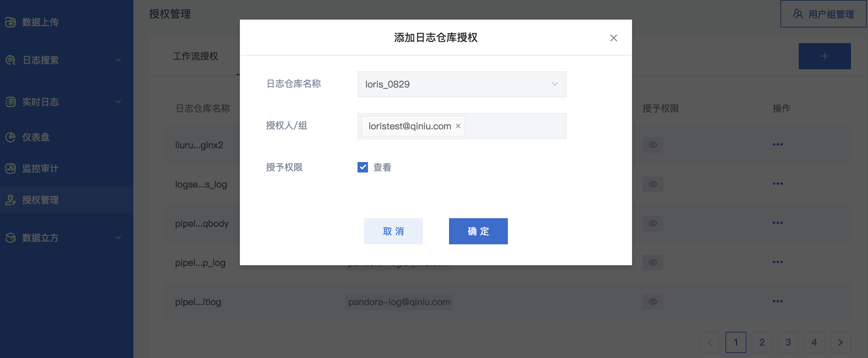Image resolution: width=868 pixels, height=358 pixels.
Task: Click the 数据上传 upload icon in sidebar
Action: [10, 22]
